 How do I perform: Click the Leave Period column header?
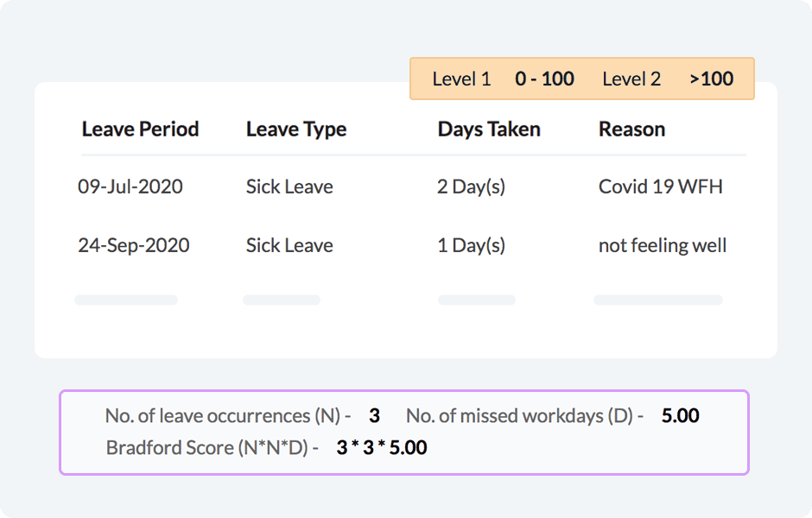click(x=140, y=129)
